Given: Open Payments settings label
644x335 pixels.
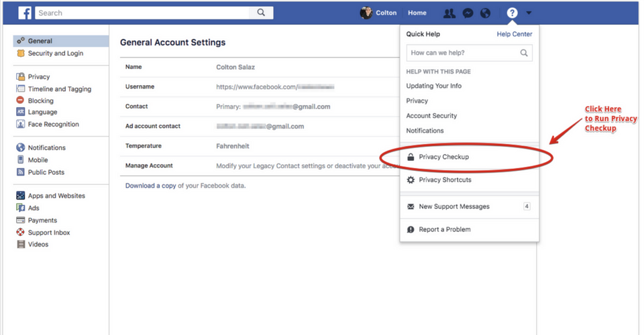Looking at the screenshot, I should pos(42,220).
